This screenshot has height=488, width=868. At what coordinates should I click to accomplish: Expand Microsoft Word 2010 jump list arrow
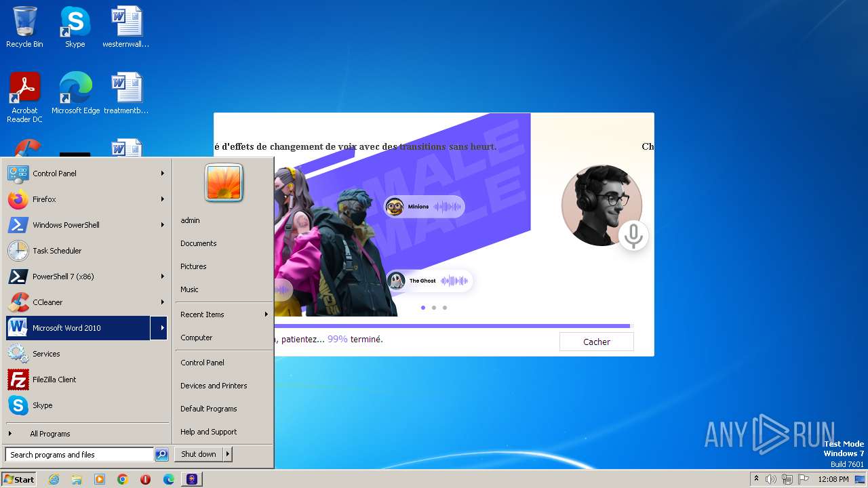[159, 328]
